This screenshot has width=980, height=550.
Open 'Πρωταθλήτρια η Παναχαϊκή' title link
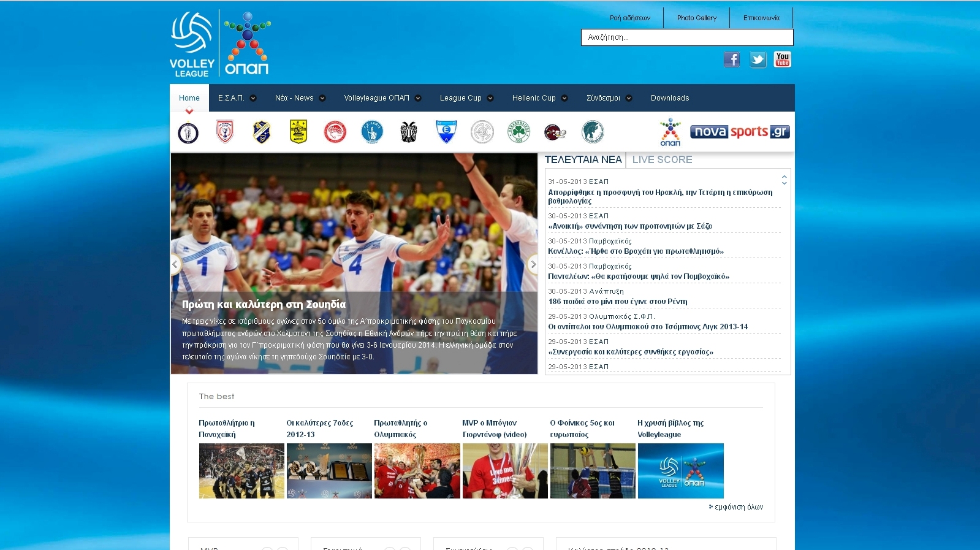(x=227, y=429)
